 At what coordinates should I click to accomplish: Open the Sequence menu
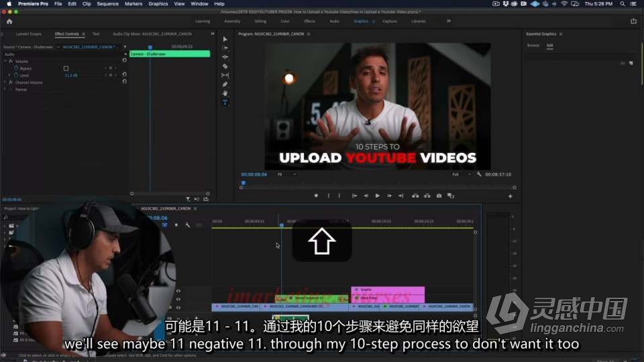point(107,4)
